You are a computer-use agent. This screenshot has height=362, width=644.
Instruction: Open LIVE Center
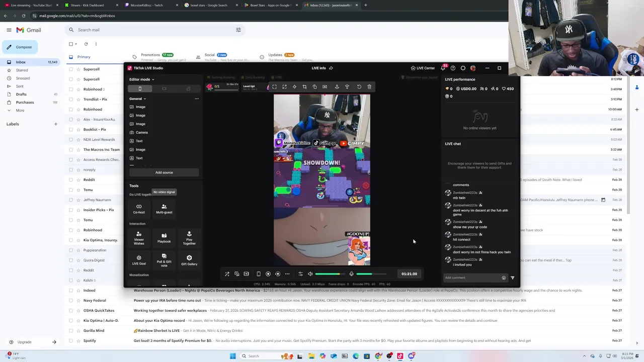423,68
